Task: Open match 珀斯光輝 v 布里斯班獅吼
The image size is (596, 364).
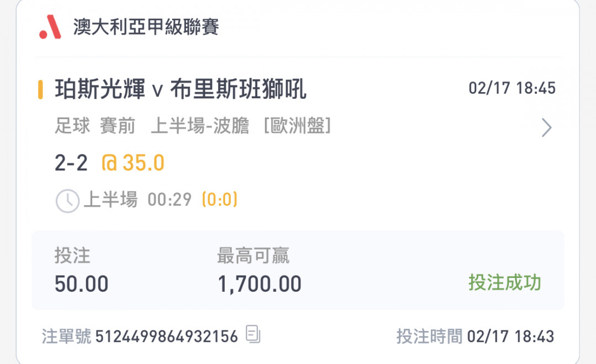Action: pos(180,89)
